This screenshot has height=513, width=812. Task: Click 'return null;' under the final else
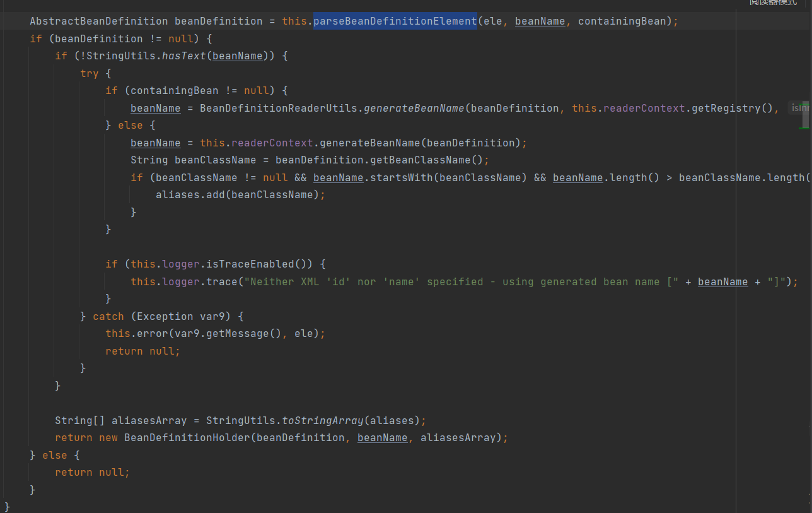[x=93, y=472]
